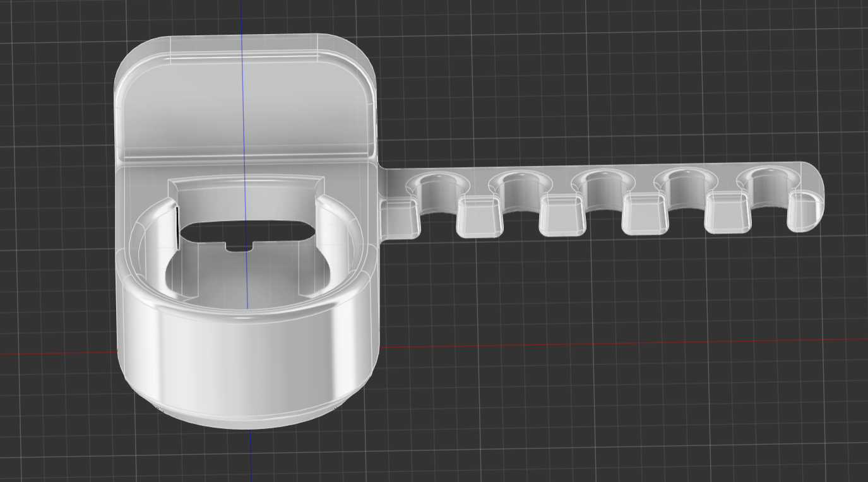Image resolution: width=868 pixels, height=482 pixels.
Task: Select the third rack tab from left
Action: coord(562,215)
